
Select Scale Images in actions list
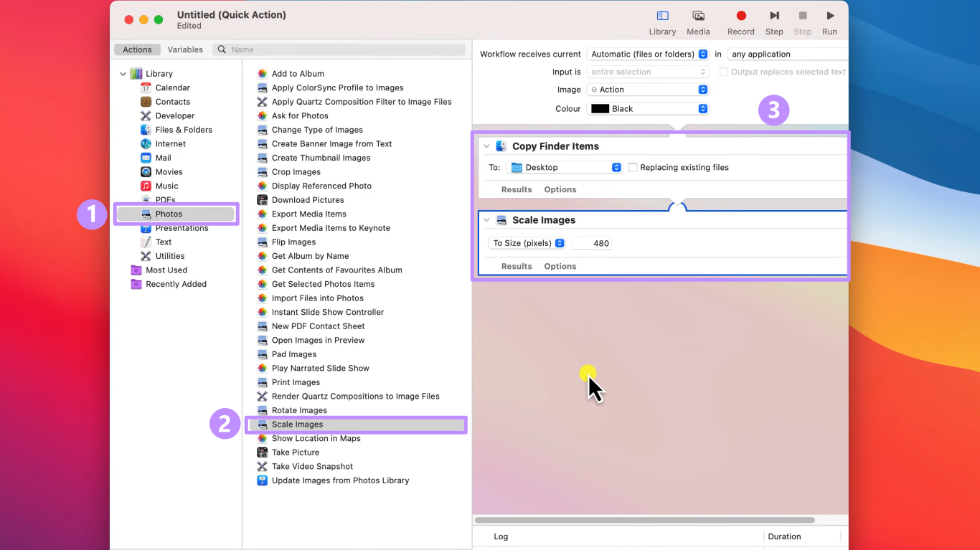click(356, 425)
